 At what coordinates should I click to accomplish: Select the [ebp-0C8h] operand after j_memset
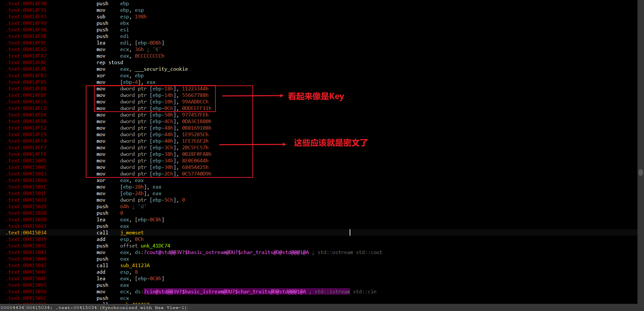click(x=150, y=279)
